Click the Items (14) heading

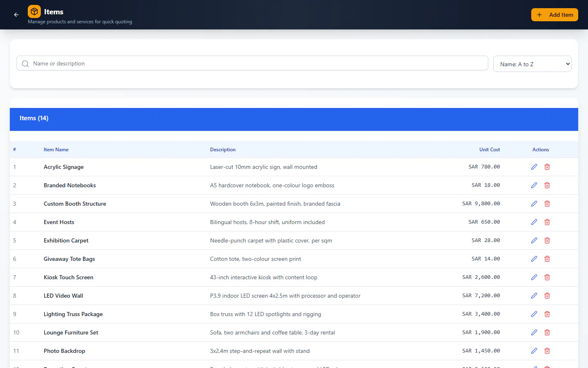(34, 118)
